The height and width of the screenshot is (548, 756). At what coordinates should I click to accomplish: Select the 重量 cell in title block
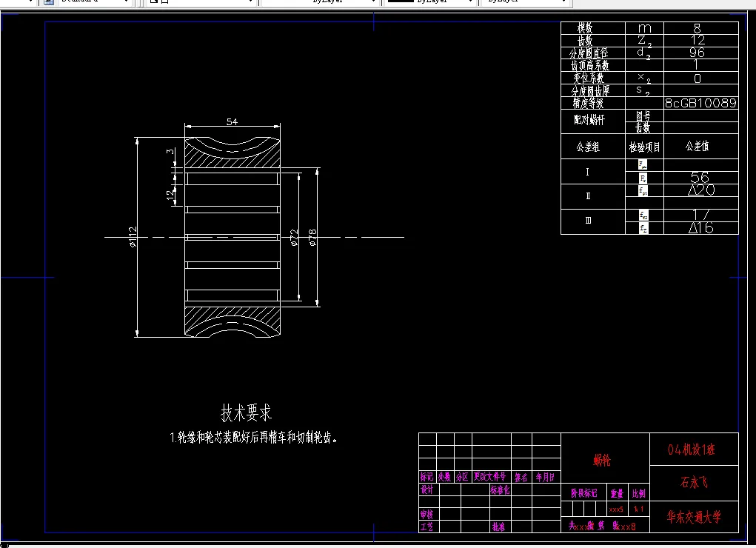click(617, 493)
